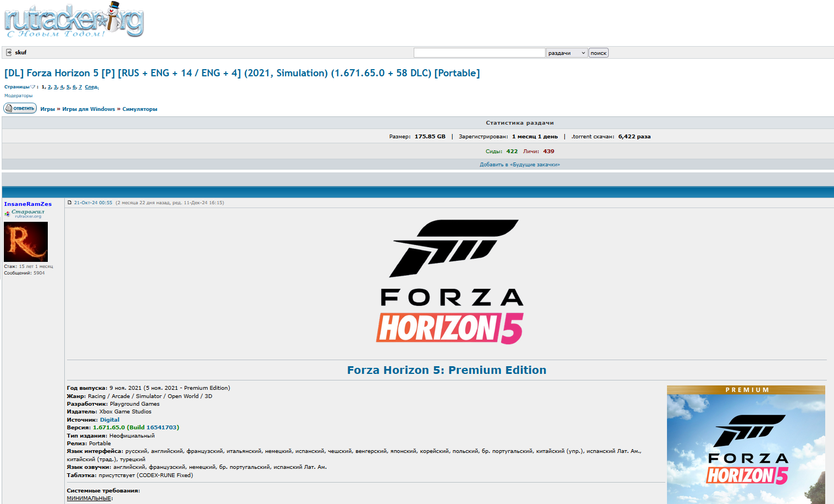Open the Игры для Windows breadcrumb

(88, 109)
